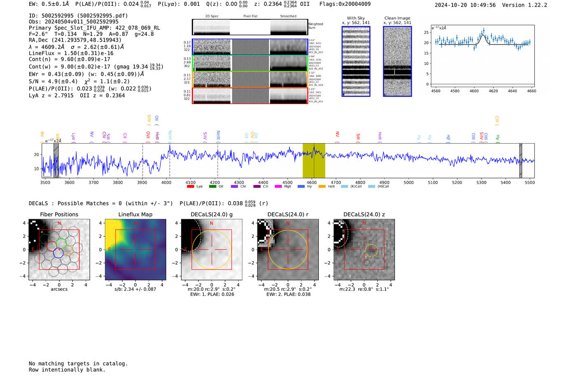The image size is (576, 392).
Task: Click the Smoothed column header
Action: click(288, 16)
